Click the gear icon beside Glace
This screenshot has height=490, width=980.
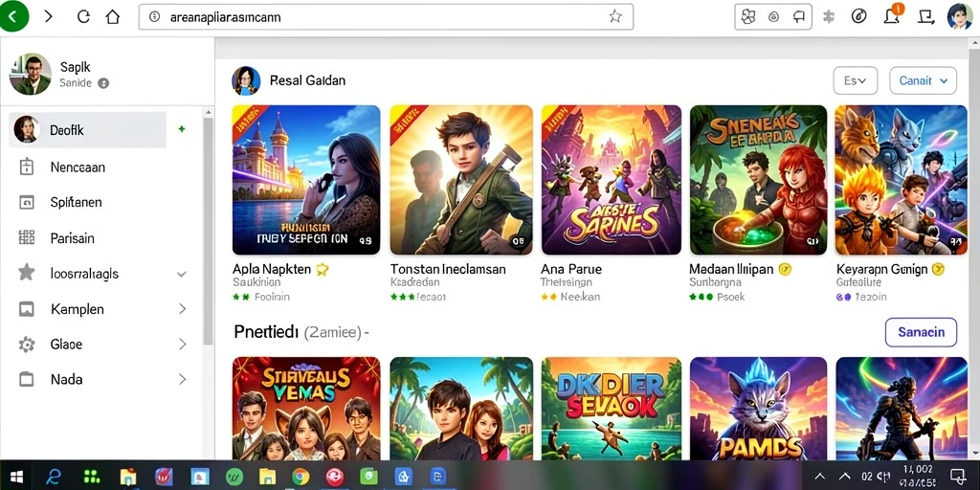coord(26,345)
